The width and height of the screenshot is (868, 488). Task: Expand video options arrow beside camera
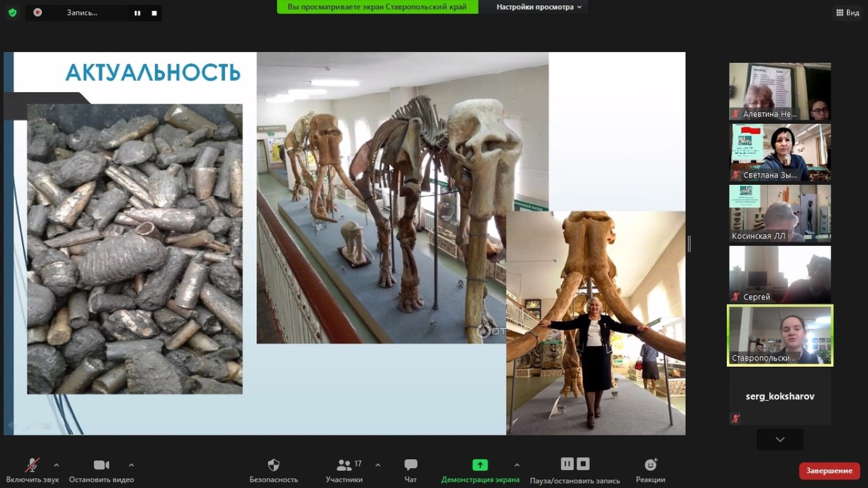tap(132, 464)
